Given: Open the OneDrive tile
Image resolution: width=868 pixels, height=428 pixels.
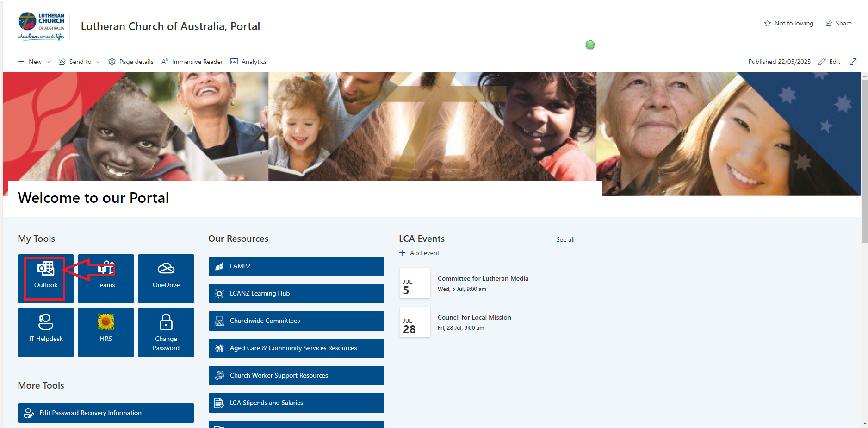Looking at the screenshot, I should point(166,278).
